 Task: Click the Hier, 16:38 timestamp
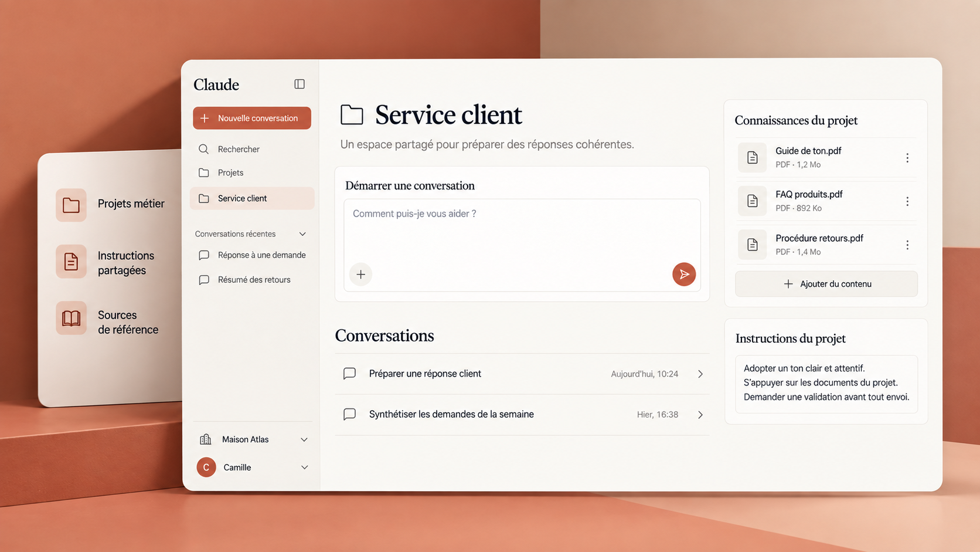tap(658, 415)
